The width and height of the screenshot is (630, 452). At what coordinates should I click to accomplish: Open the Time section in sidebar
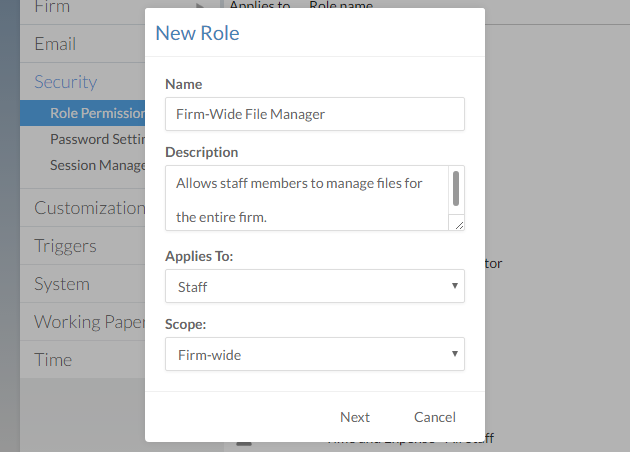point(54,360)
